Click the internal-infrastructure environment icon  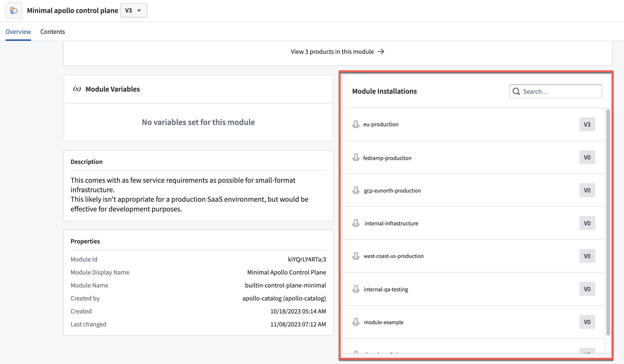point(356,223)
